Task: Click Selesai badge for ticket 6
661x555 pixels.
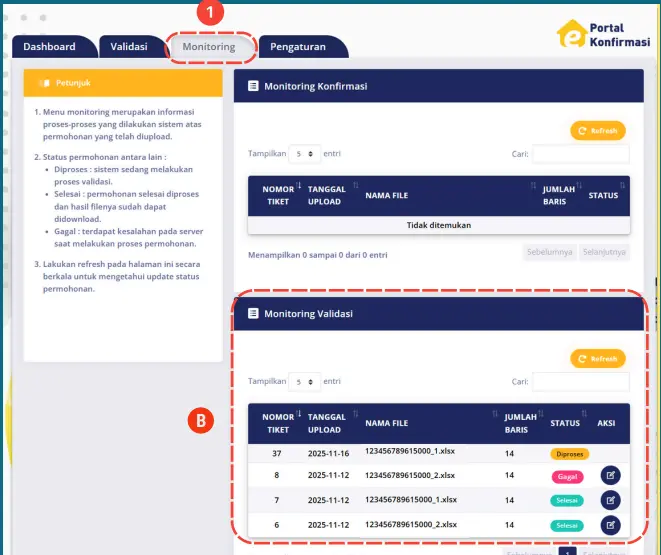Action: (x=567, y=526)
